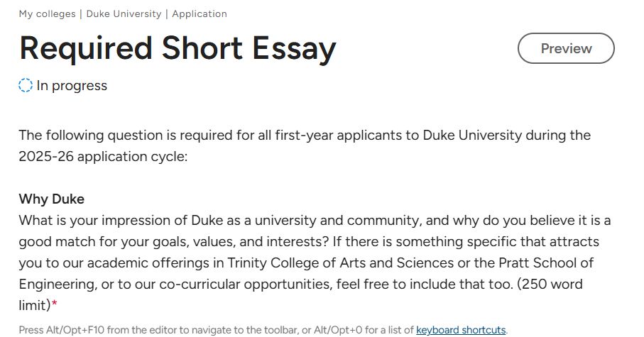Click the Required Short Essay heading
This screenshot has height=337, width=644.
point(178,48)
